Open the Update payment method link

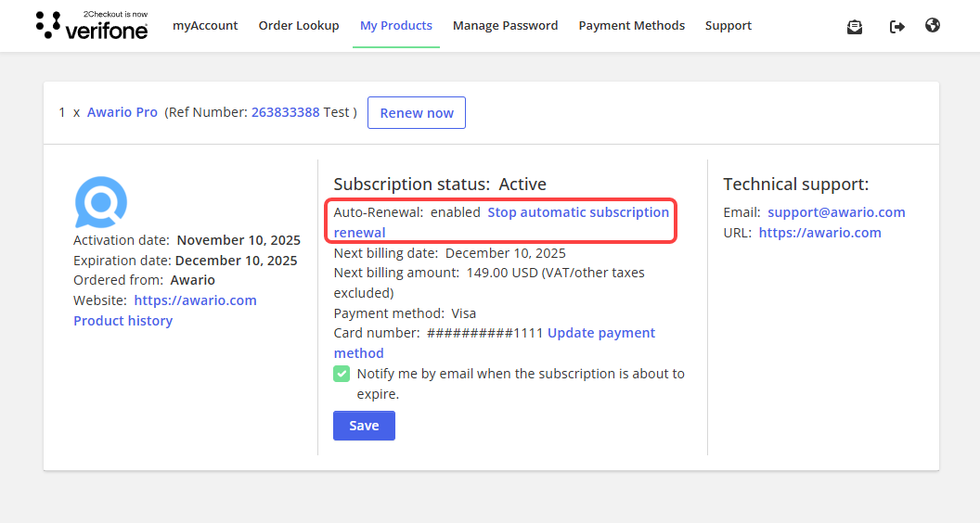pyautogui.click(x=600, y=333)
